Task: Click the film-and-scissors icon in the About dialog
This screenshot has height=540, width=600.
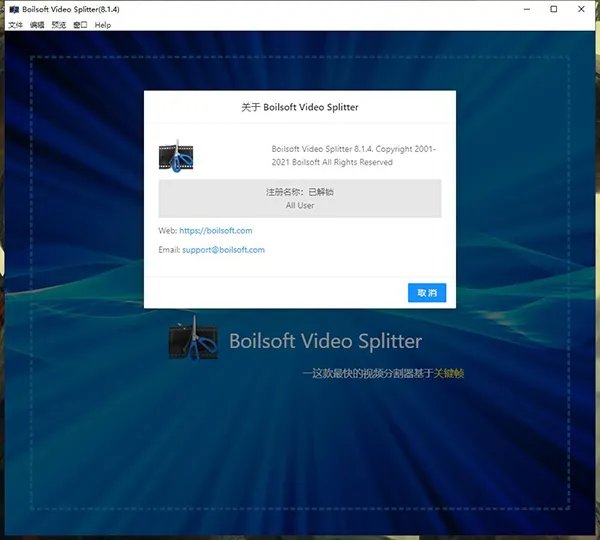Action: pyautogui.click(x=176, y=156)
